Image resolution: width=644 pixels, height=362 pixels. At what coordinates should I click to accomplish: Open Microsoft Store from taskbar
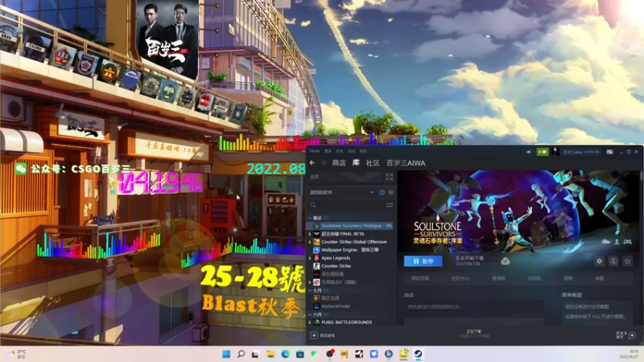click(299, 354)
